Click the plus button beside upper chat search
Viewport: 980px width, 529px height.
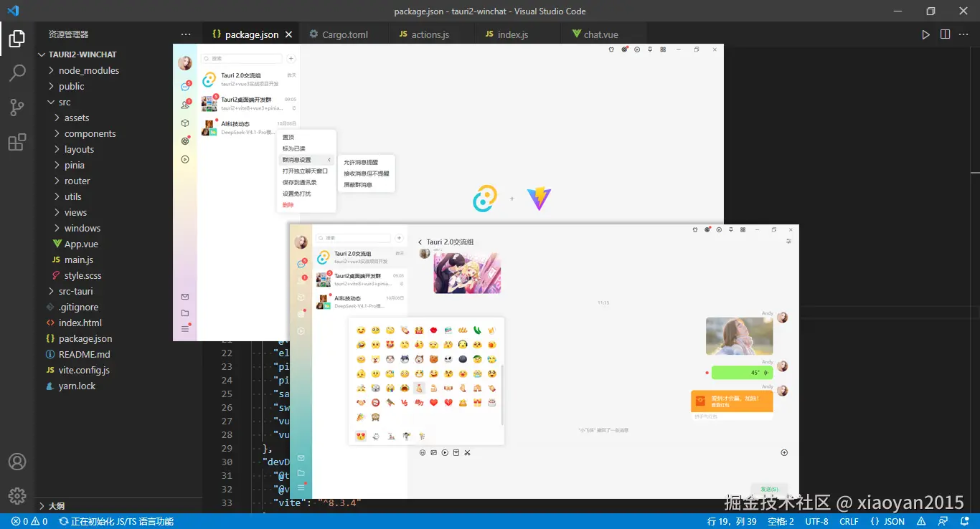click(291, 59)
